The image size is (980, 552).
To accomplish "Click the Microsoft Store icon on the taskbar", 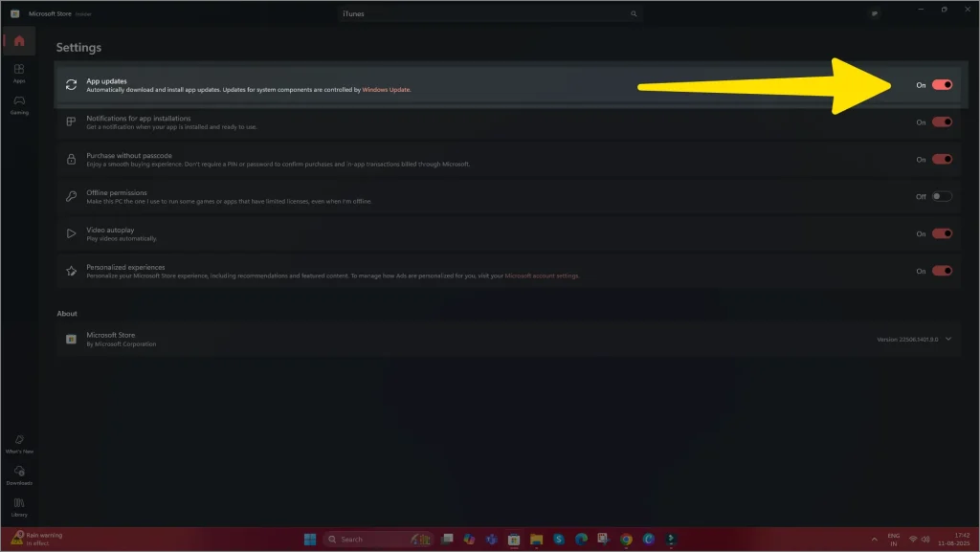I will point(514,539).
